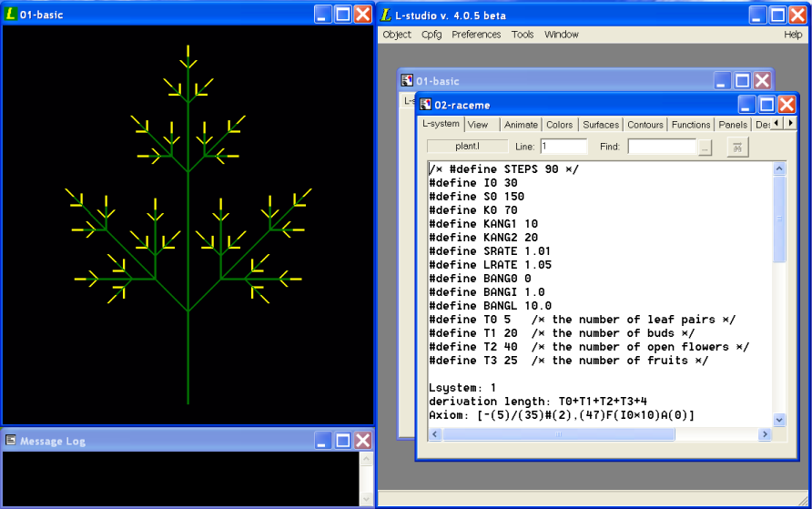This screenshot has height=509, width=812.
Task: Switch to the Animate tab
Action: pos(521,125)
